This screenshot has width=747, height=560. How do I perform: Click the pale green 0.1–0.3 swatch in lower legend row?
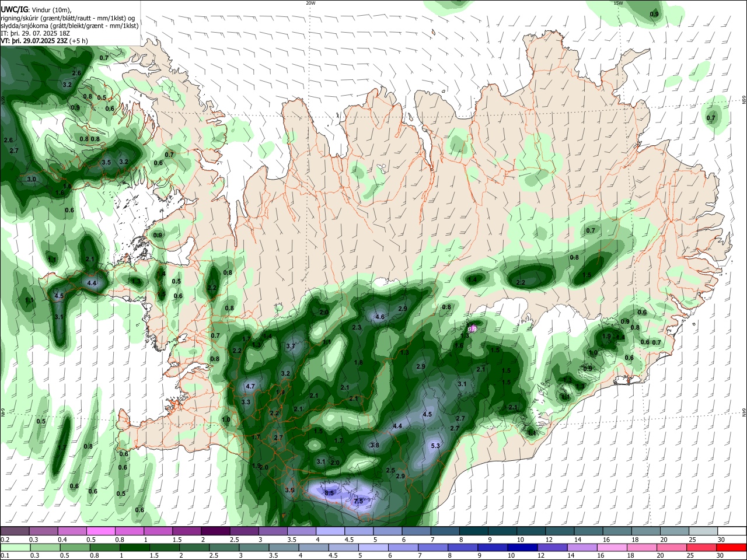pyautogui.click(x=15, y=547)
